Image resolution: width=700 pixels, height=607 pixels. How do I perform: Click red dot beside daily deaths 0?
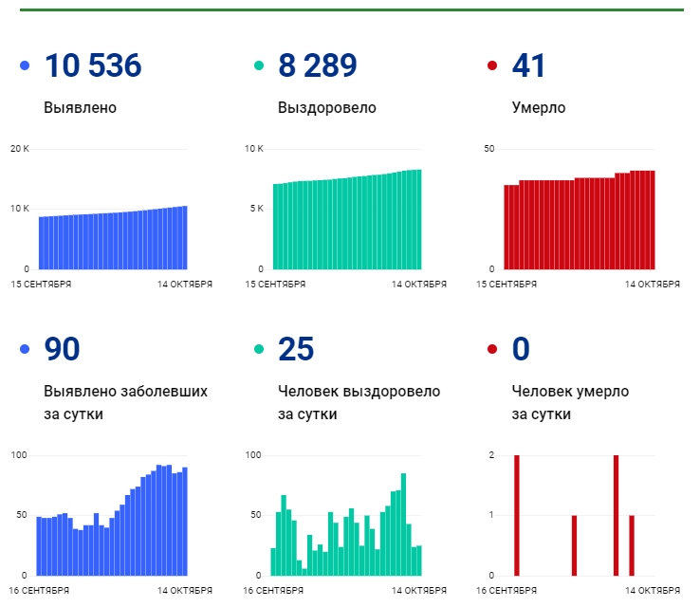[492, 349]
